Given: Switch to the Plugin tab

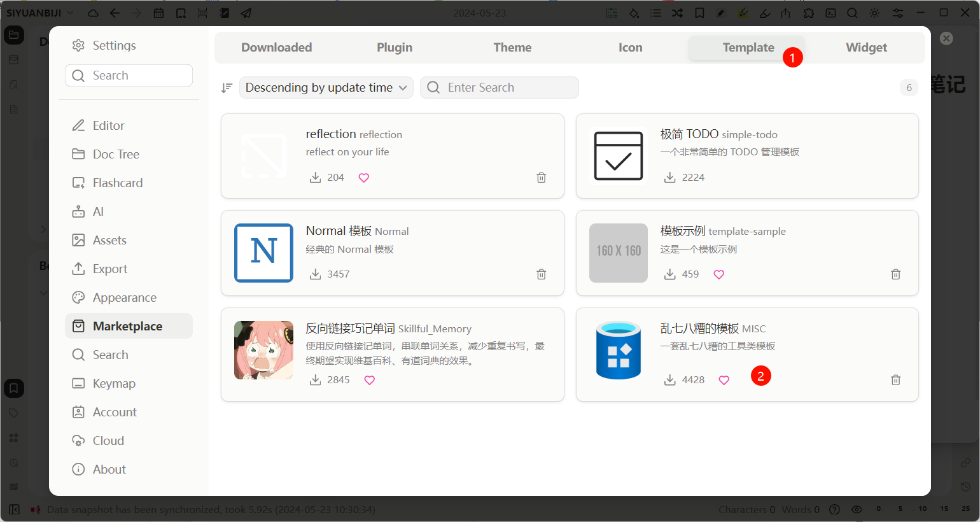Looking at the screenshot, I should tap(395, 48).
